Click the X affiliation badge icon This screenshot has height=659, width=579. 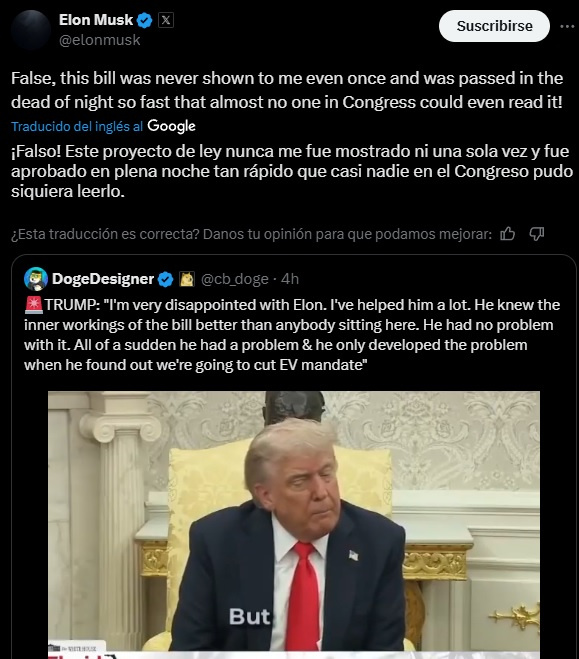(x=166, y=20)
